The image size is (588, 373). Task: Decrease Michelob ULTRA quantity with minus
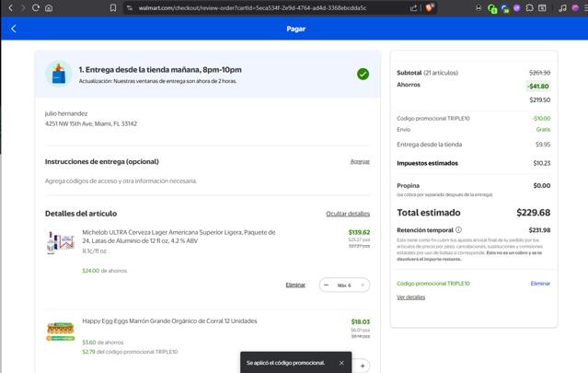pos(326,286)
